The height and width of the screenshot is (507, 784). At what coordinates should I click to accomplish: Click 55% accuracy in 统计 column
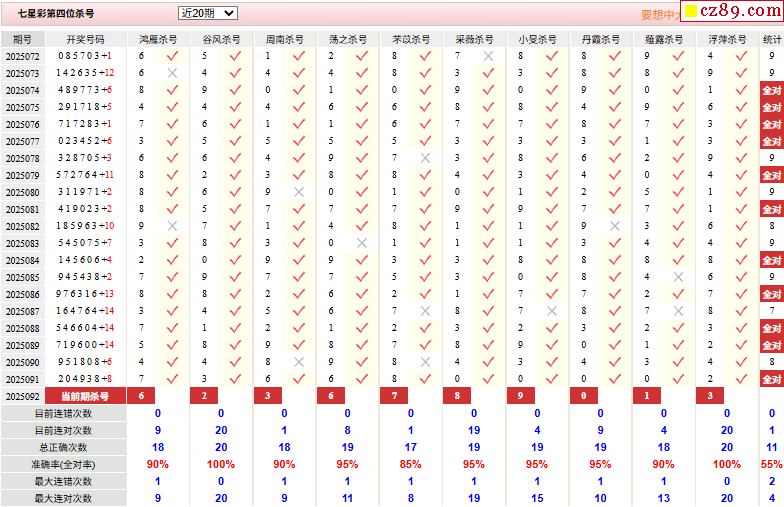point(772,464)
